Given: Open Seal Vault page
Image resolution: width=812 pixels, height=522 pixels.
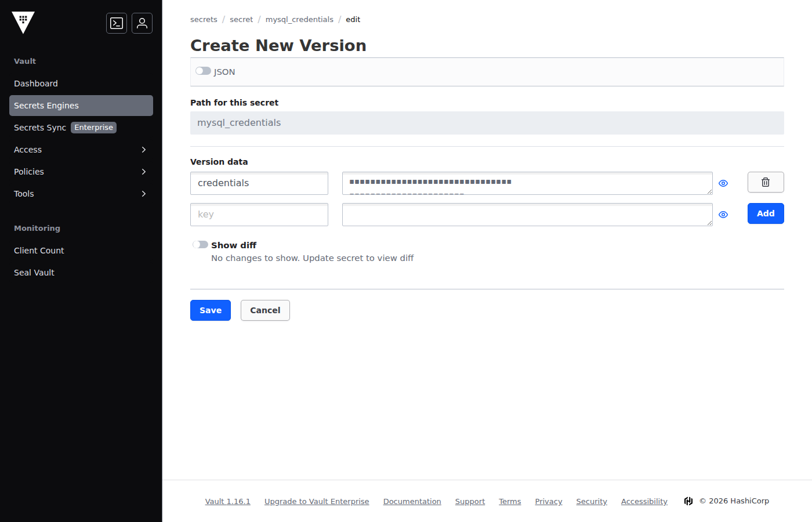Looking at the screenshot, I should (81, 273).
